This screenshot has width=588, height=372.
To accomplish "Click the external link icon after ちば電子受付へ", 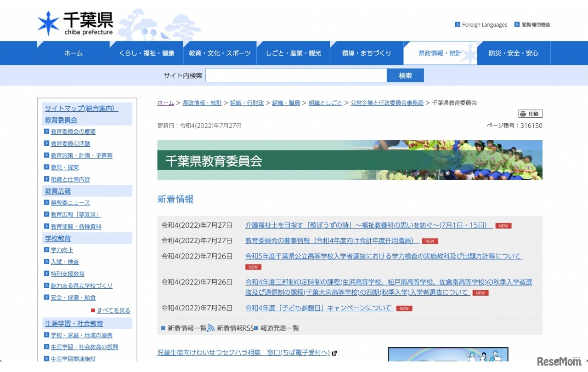I will click(x=334, y=353).
